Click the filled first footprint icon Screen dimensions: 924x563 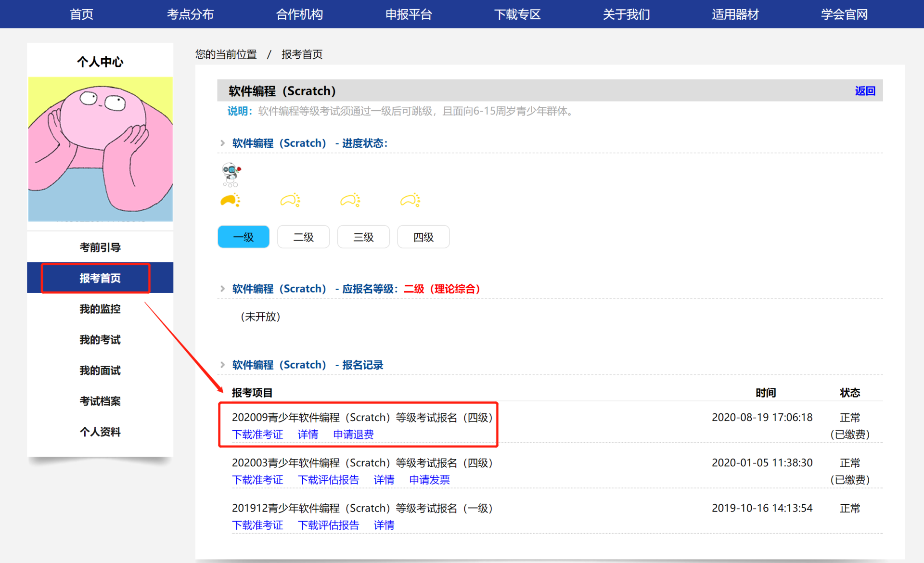pos(230,200)
